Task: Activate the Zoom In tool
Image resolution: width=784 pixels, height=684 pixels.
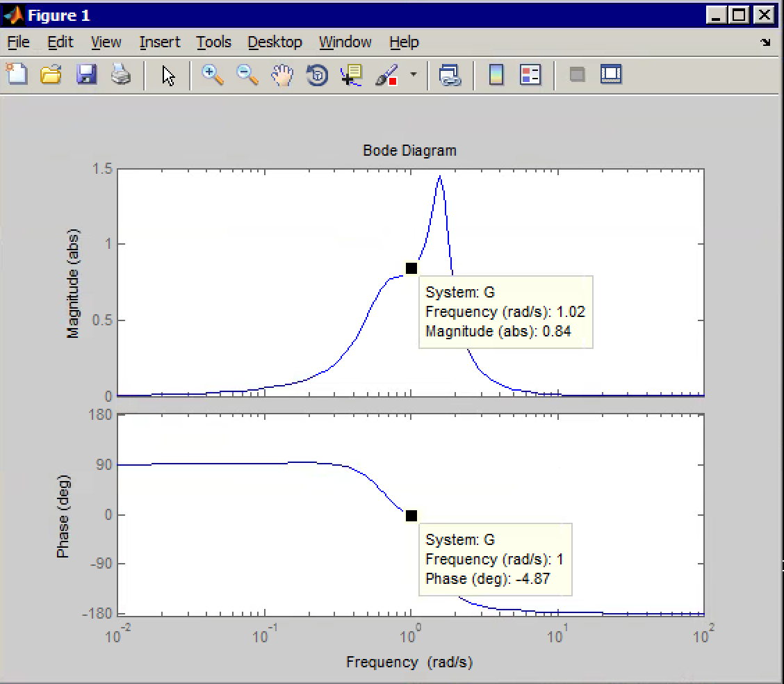Action: (x=212, y=75)
